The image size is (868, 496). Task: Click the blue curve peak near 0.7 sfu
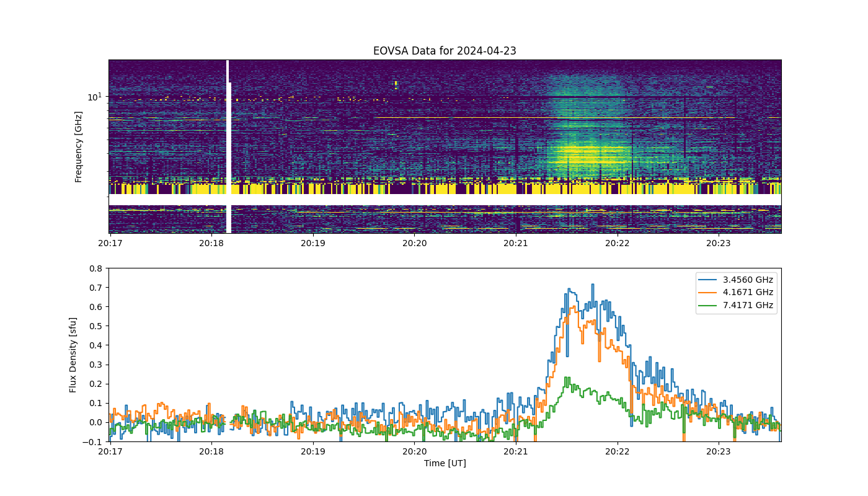tap(592, 285)
